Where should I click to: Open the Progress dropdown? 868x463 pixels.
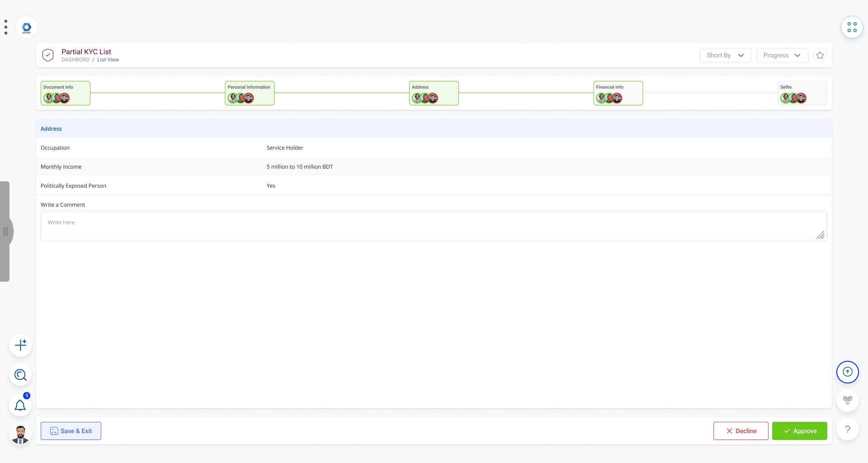tap(782, 55)
